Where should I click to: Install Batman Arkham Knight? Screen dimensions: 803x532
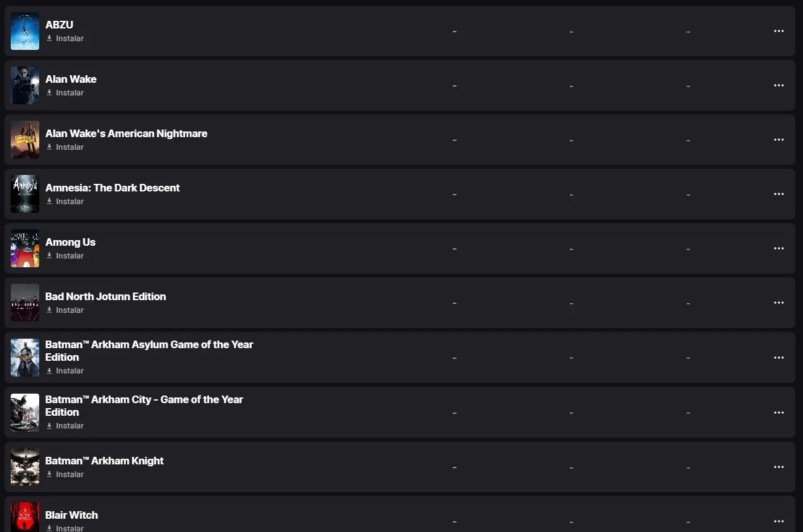[64, 475]
